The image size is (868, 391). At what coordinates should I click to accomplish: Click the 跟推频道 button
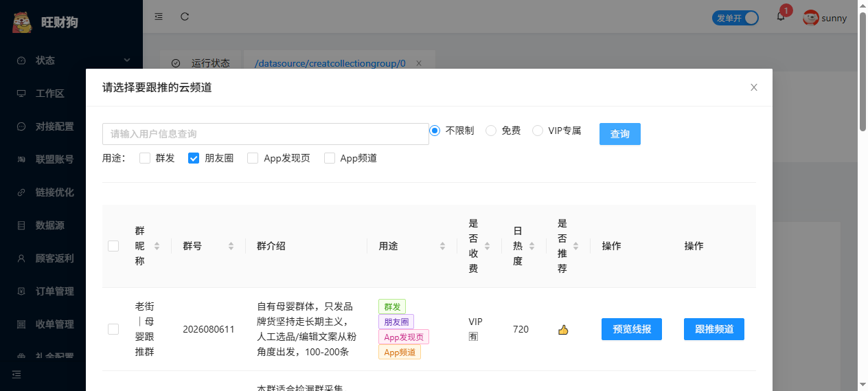pyautogui.click(x=714, y=329)
